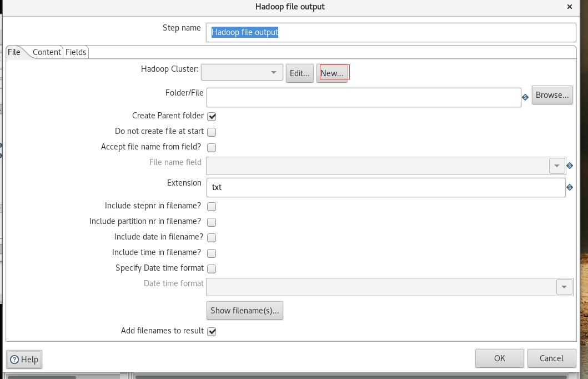588x379 pixels.
Task: Click the variable icon beside Extension field
Action: [570, 187]
